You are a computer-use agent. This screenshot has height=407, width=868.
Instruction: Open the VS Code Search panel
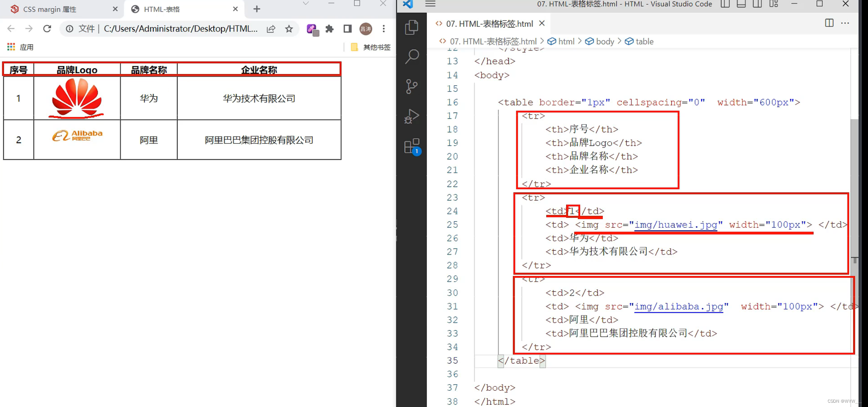pos(412,57)
